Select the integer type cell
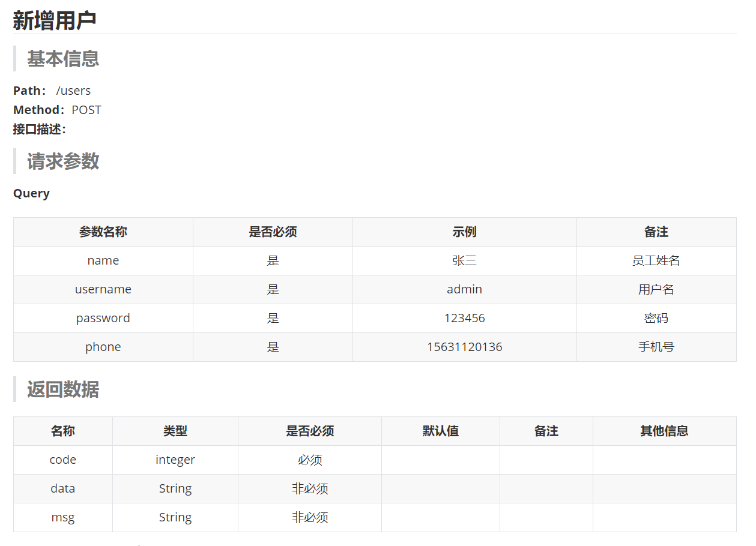The image size is (756, 546). 175,460
